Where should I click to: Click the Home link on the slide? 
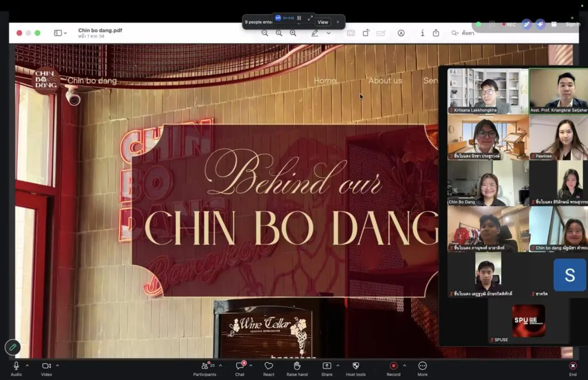325,80
